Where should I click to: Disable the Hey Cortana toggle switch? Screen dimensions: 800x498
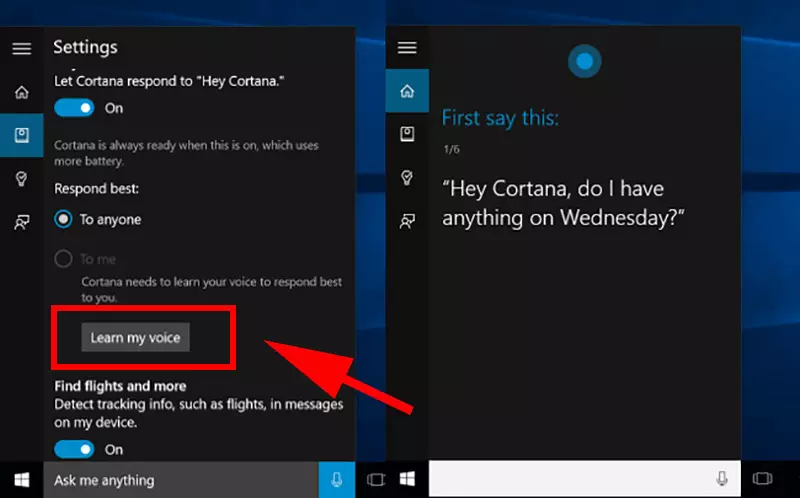click(x=74, y=107)
